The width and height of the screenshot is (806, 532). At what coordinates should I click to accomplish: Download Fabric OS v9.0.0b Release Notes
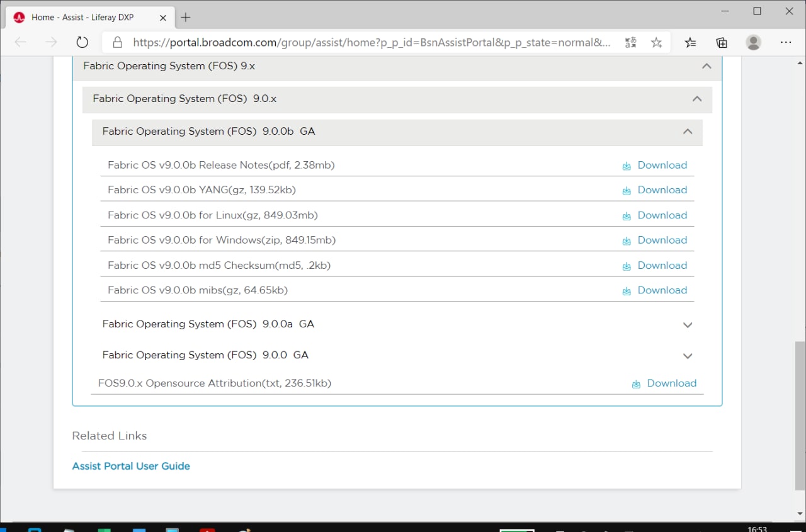click(x=662, y=165)
